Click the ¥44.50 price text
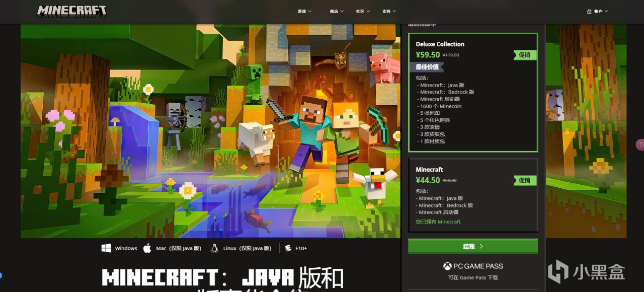The height and width of the screenshot is (292, 644). (x=428, y=180)
